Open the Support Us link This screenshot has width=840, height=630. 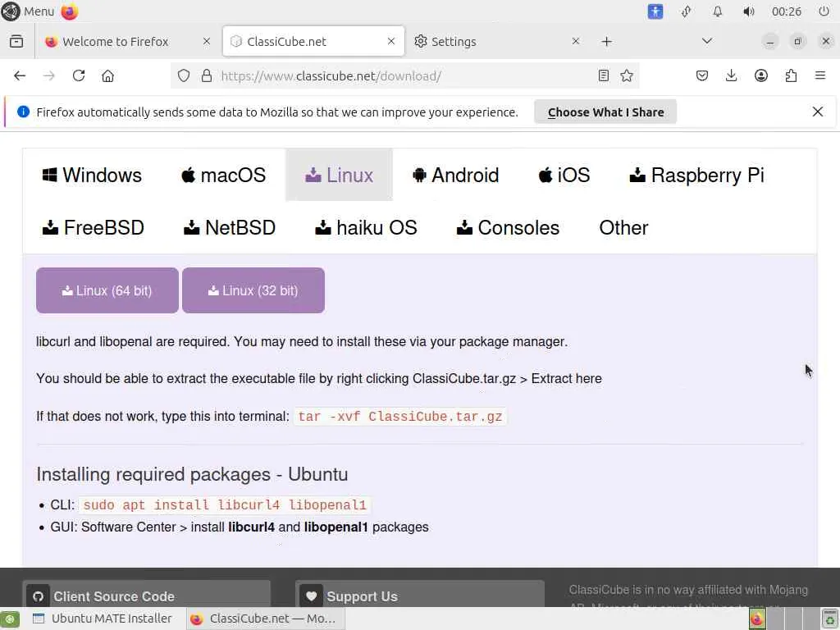pyautogui.click(x=419, y=596)
